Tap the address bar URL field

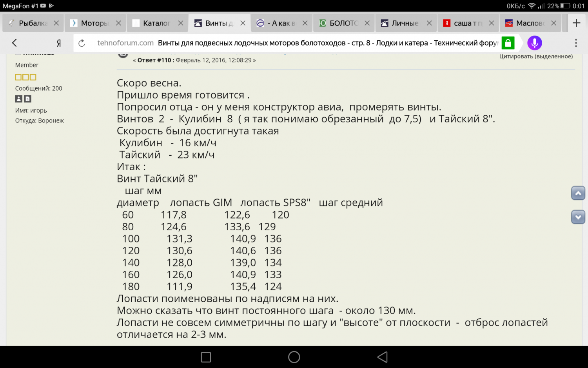click(298, 43)
